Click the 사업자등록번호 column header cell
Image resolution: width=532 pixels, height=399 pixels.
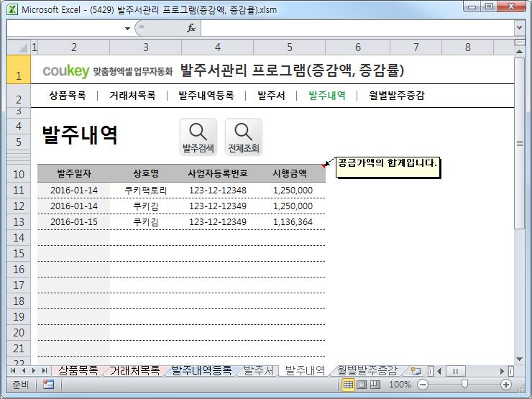click(218, 174)
